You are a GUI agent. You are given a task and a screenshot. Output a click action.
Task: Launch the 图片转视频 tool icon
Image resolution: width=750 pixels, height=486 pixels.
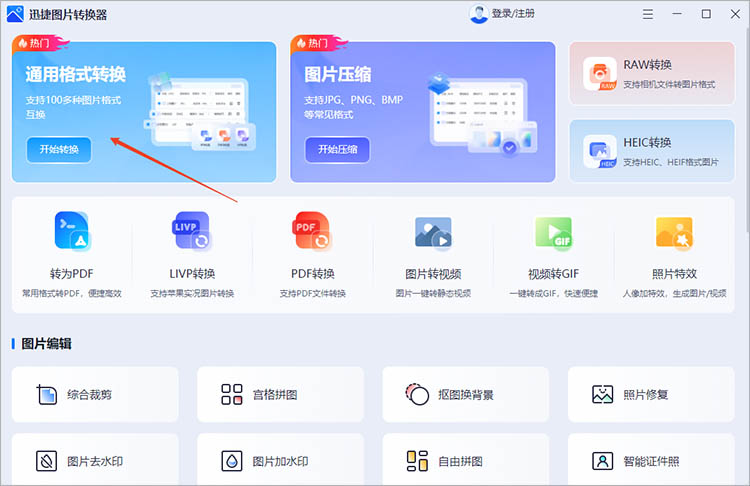click(433, 232)
